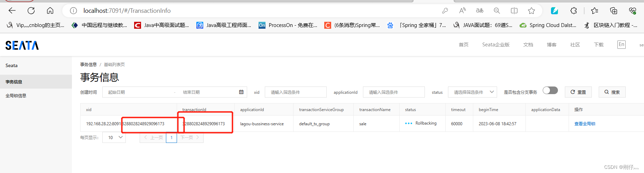Image resolution: width=644 pixels, height=173 pixels.
Task: Open browser essentials heart icon
Action: pyautogui.click(x=633, y=11)
